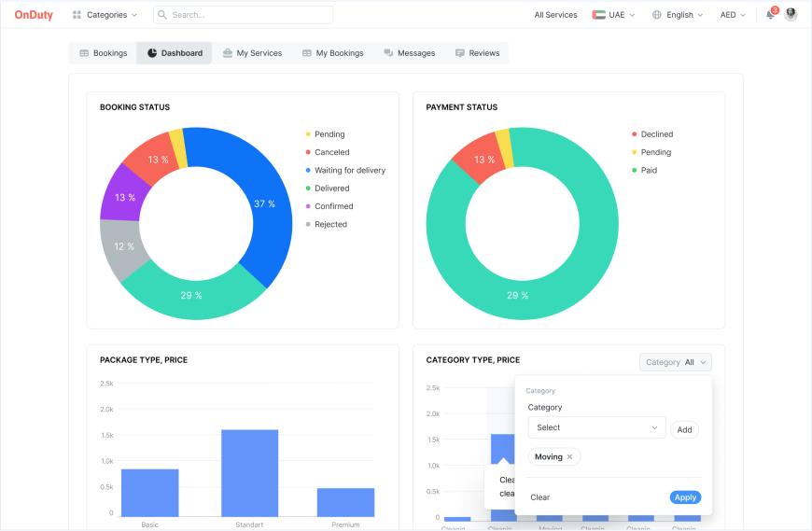Viewport: 812px width, 531px height.
Task: Click the Basic bar in Package chart
Action: click(149, 493)
